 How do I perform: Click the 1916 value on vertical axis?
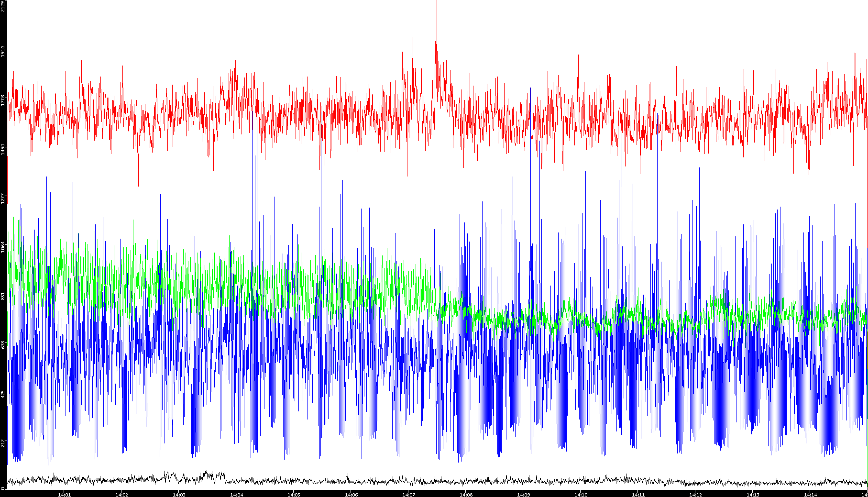click(x=3, y=51)
